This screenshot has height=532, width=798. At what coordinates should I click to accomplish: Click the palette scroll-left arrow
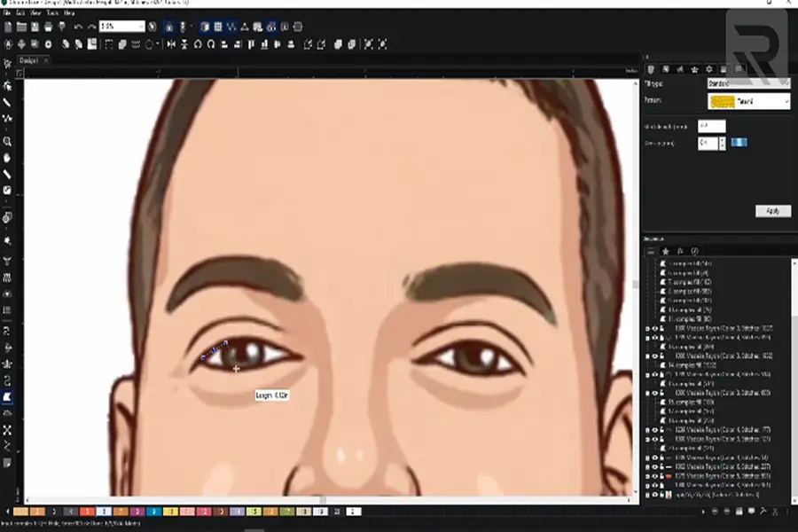(x=7, y=512)
